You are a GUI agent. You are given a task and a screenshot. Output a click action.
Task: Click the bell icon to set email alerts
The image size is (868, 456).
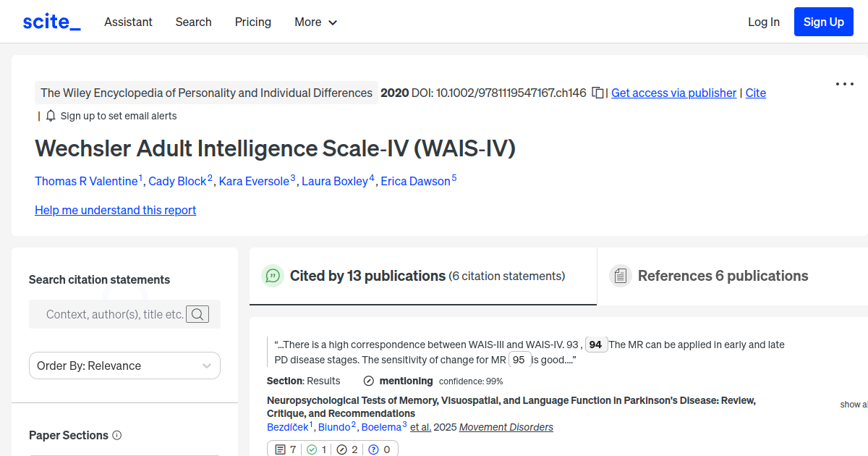[49, 115]
